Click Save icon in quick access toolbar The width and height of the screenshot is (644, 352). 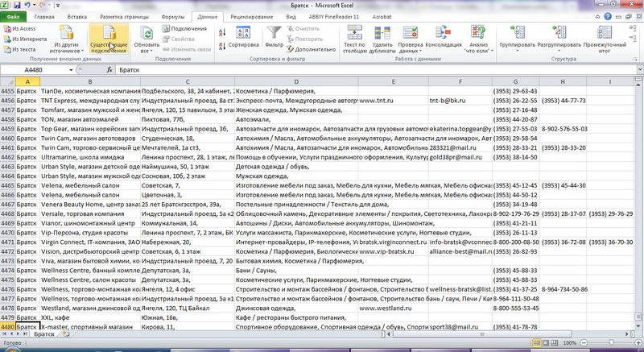[17, 6]
